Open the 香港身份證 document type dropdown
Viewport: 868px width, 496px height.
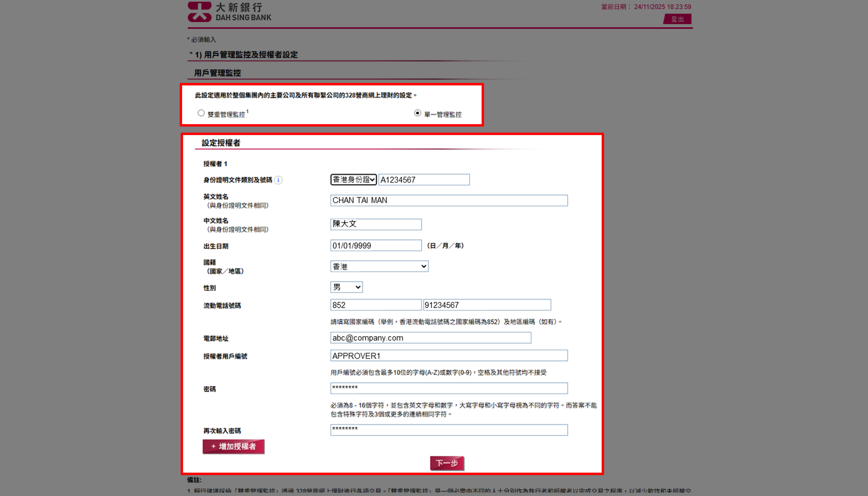point(353,180)
